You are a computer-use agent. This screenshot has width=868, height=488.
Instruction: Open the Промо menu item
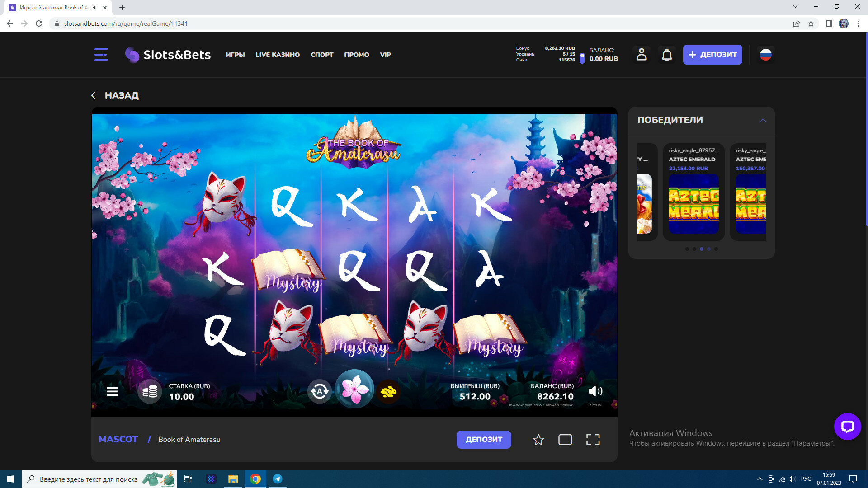356,55
